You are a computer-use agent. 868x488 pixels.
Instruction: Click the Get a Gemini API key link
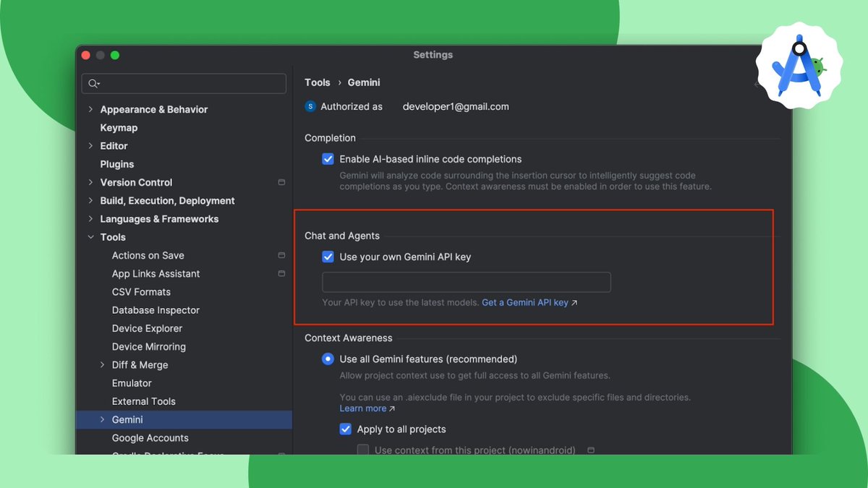coord(525,303)
